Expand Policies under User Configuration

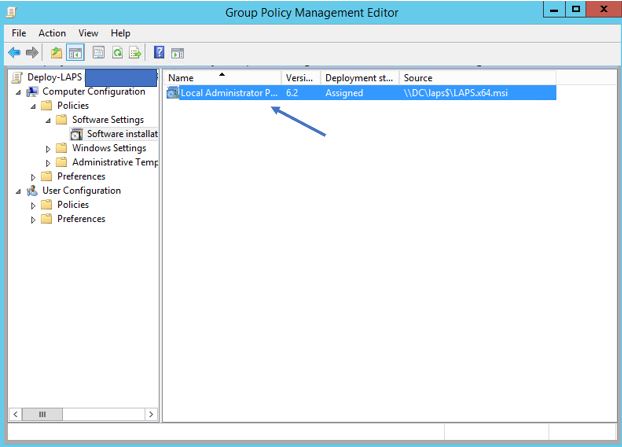click(x=33, y=205)
